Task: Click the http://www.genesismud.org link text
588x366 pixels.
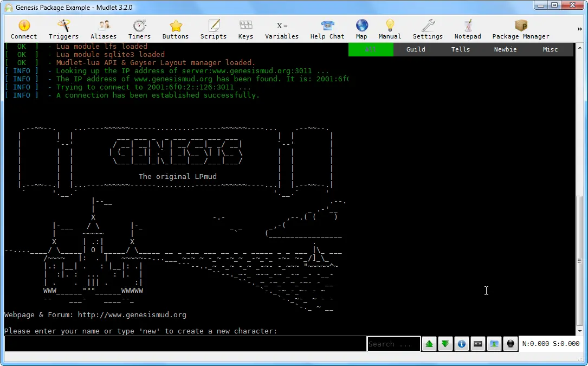Action: (132, 315)
